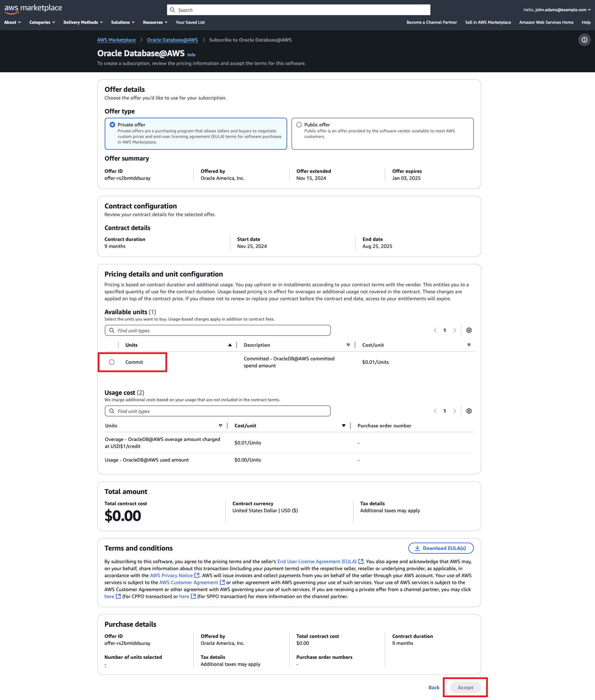The width and height of the screenshot is (595, 700).
Task: Click Your Saved List in the navigation
Action: click(x=190, y=22)
